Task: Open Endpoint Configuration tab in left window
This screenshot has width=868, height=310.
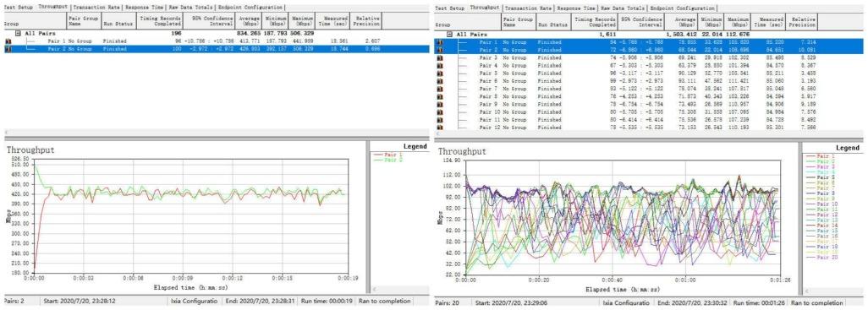Action: pos(250,8)
